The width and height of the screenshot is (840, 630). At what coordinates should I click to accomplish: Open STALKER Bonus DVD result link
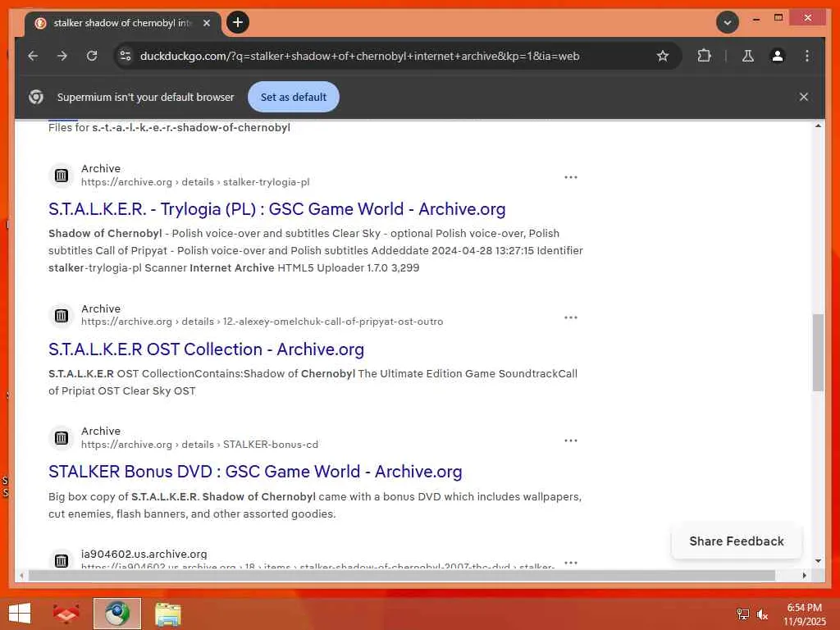click(255, 472)
